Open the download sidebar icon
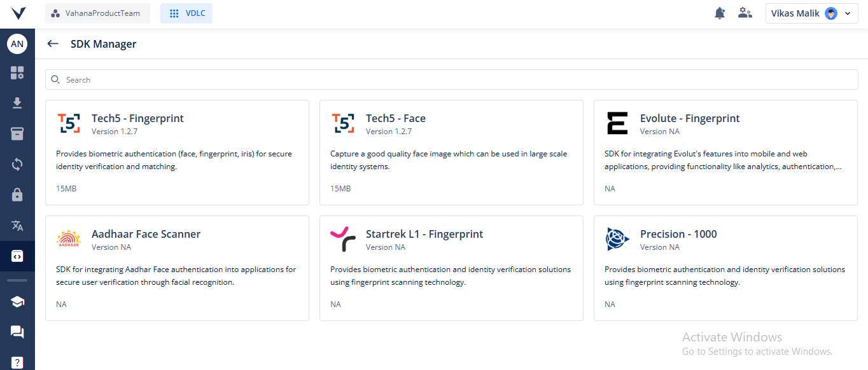Screen dimensions: 868x370 pos(17,103)
